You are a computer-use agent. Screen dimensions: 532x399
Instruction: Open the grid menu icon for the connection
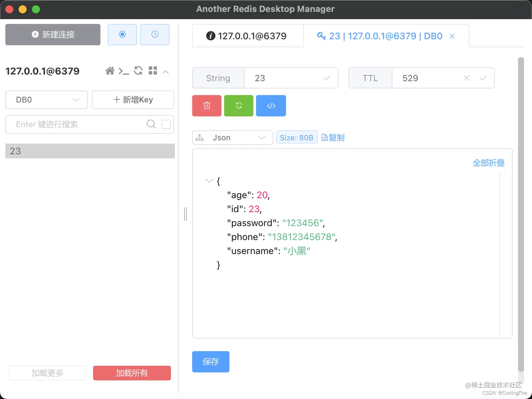tap(153, 71)
